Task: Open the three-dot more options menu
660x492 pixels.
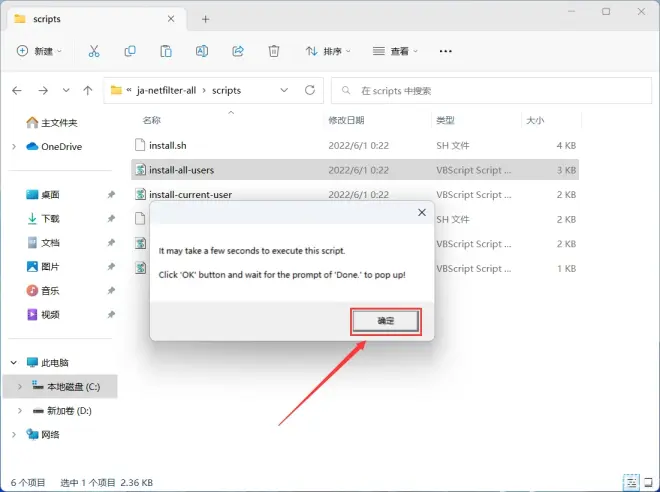Action: pos(445,51)
